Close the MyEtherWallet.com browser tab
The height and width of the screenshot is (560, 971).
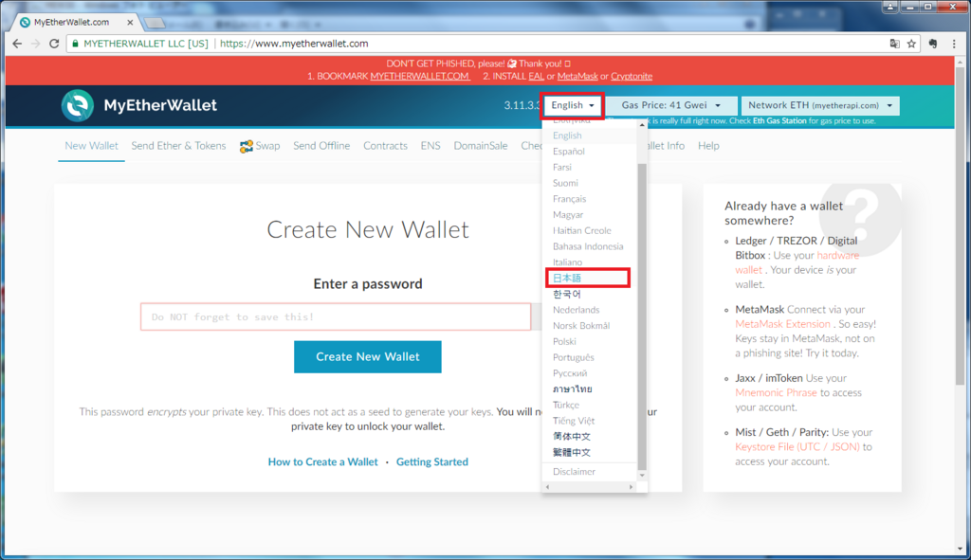click(130, 23)
